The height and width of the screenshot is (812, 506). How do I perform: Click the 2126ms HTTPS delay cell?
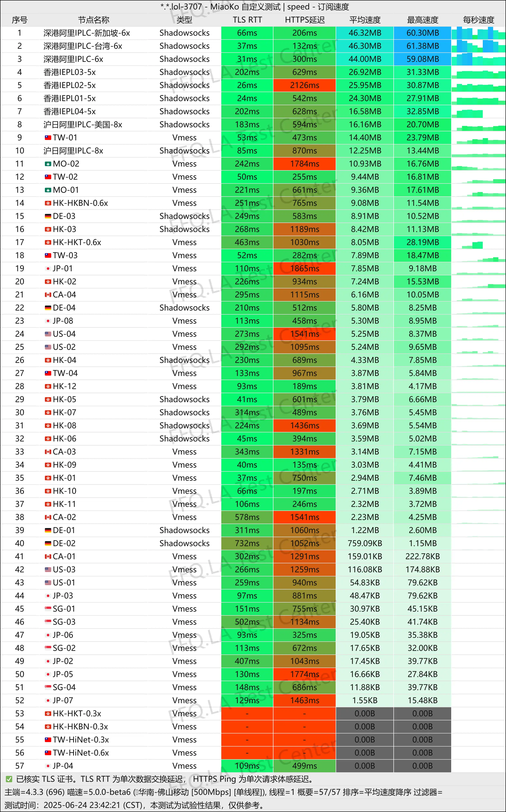tap(305, 85)
